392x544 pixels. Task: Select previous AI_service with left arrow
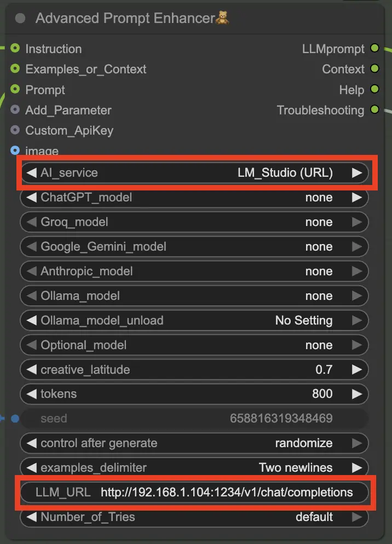tap(32, 173)
